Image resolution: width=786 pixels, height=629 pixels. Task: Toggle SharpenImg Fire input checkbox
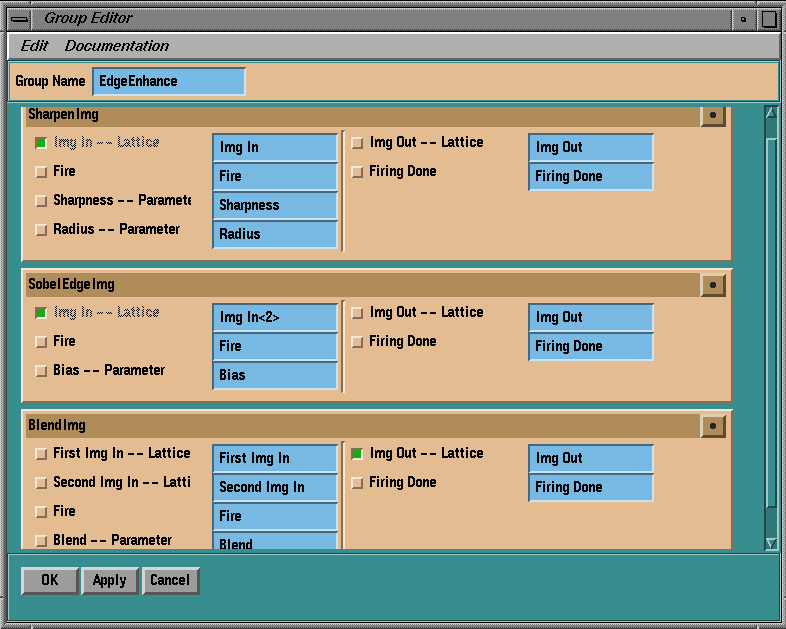[x=41, y=172]
